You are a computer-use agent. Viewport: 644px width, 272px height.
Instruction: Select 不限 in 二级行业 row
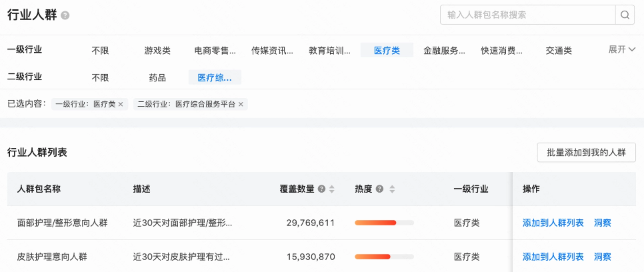click(100, 77)
